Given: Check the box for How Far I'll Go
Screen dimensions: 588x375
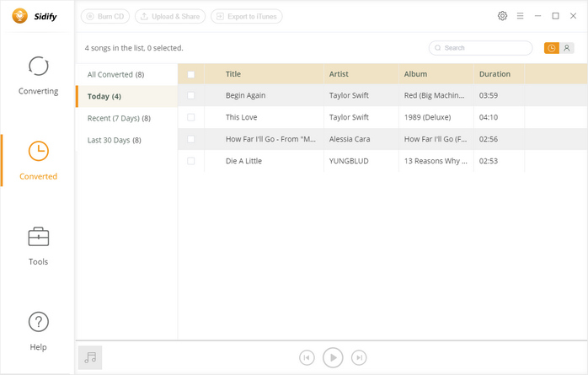Looking at the screenshot, I should pos(191,139).
